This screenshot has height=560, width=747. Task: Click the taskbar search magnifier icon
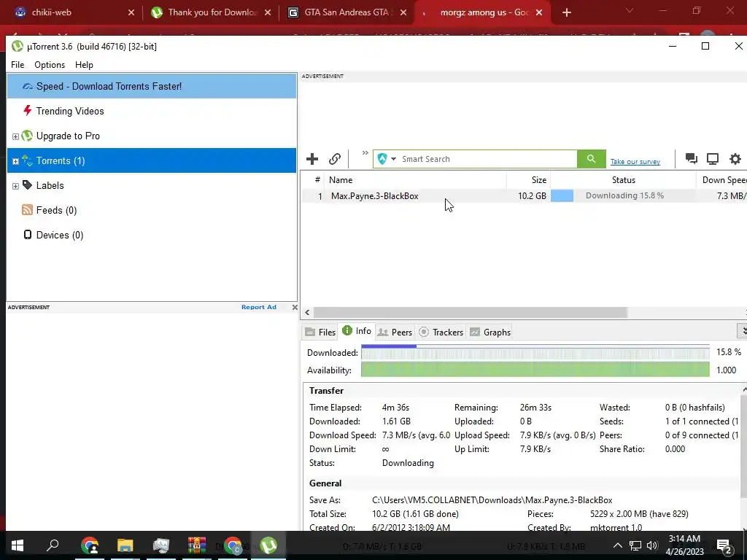[x=53, y=545]
